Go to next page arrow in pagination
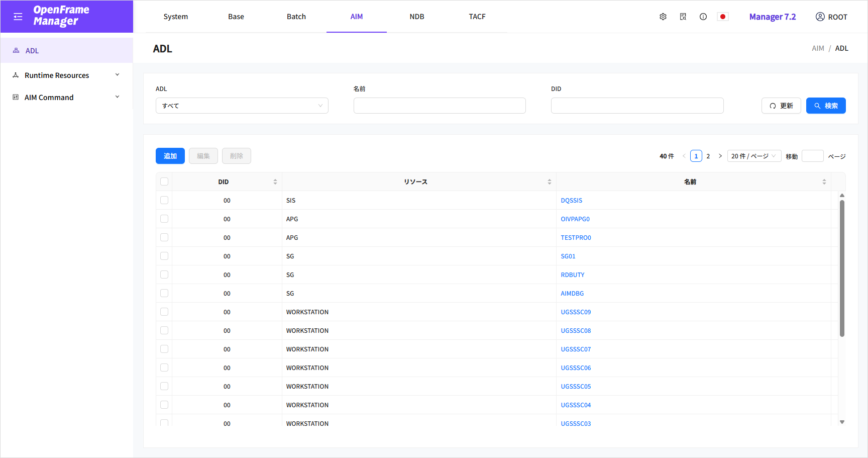Viewport: 868px width, 458px height. click(720, 156)
